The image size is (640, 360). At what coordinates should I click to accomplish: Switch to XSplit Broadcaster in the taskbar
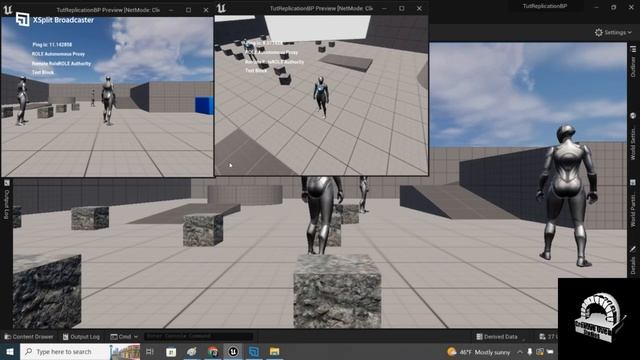tap(254, 351)
